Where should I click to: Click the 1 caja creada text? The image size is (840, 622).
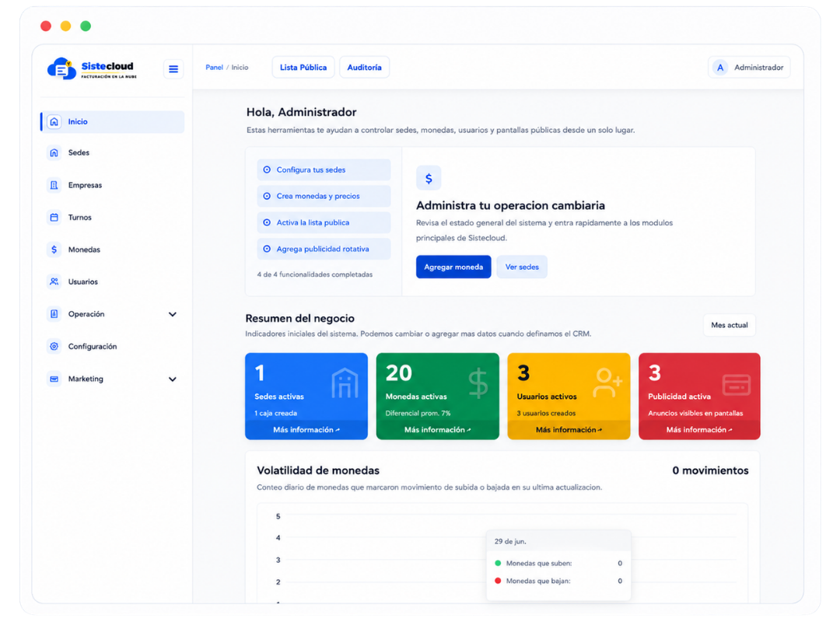click(275, 413)
